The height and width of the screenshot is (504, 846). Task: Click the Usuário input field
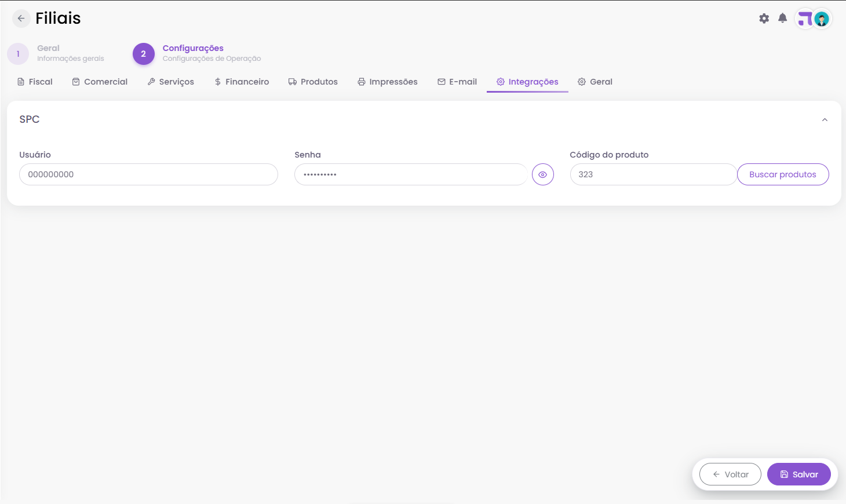point(148,174)
